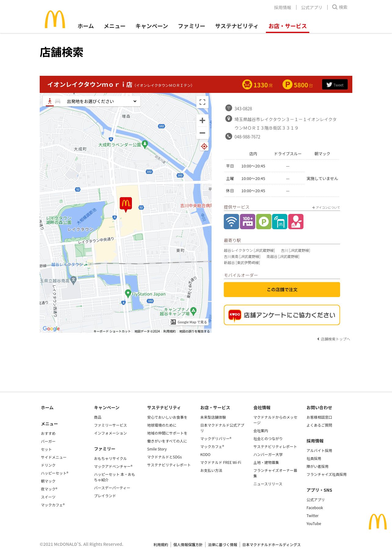The image size is (392, 551).
Task: Click 新越谷 [東武伊勢崎線] station link
Action: point(242,263)
